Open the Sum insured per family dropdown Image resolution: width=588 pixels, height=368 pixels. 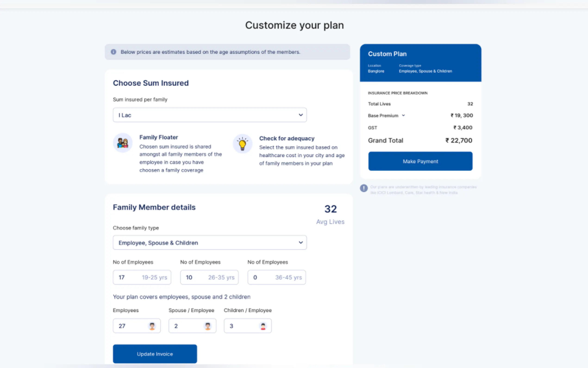(210, 115)
